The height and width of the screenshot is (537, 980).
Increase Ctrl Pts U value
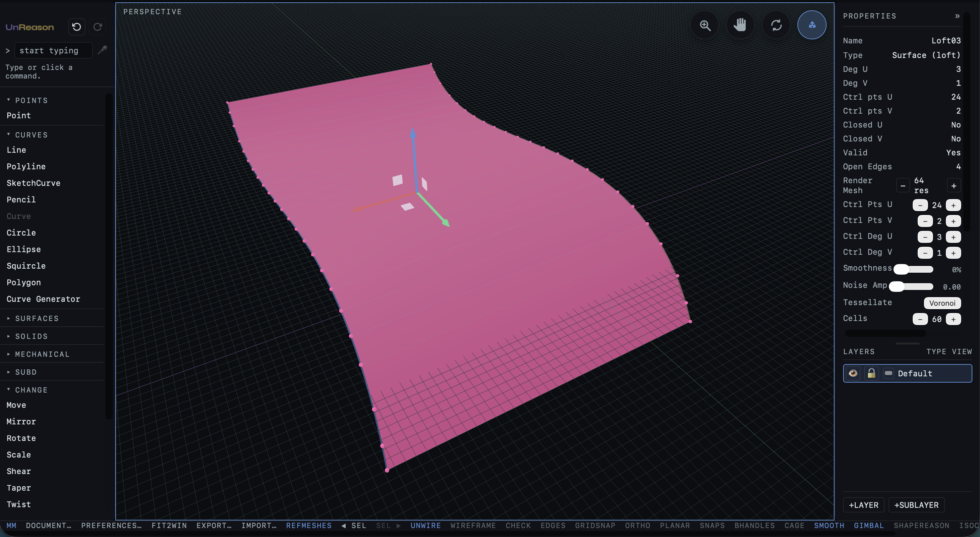click(953, 205)
